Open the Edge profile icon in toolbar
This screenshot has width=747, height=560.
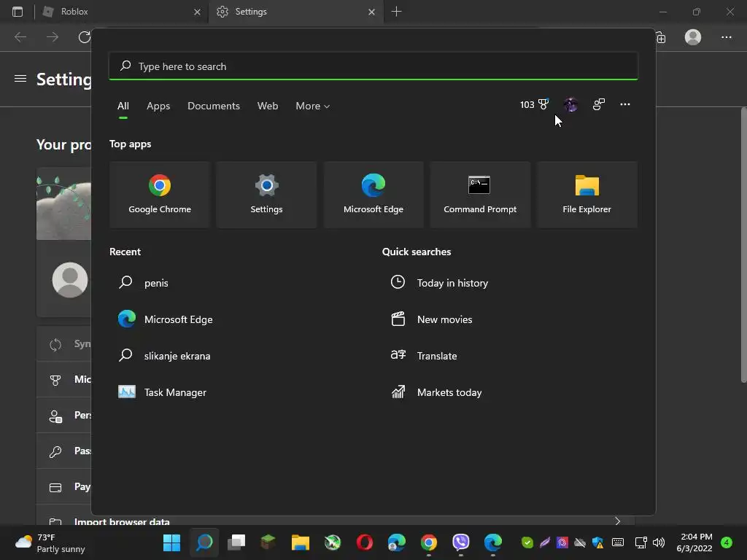[693, 37]
